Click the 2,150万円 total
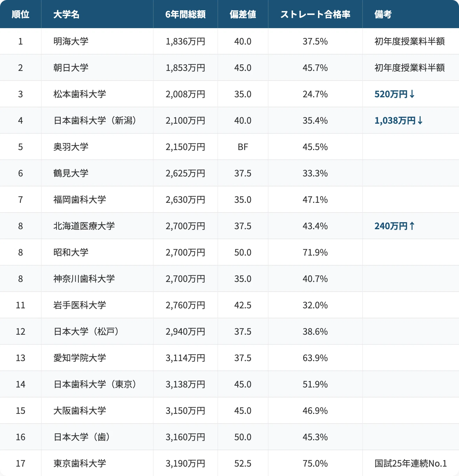The width and height of the screenshot is (459, 476). coord(186,147)
